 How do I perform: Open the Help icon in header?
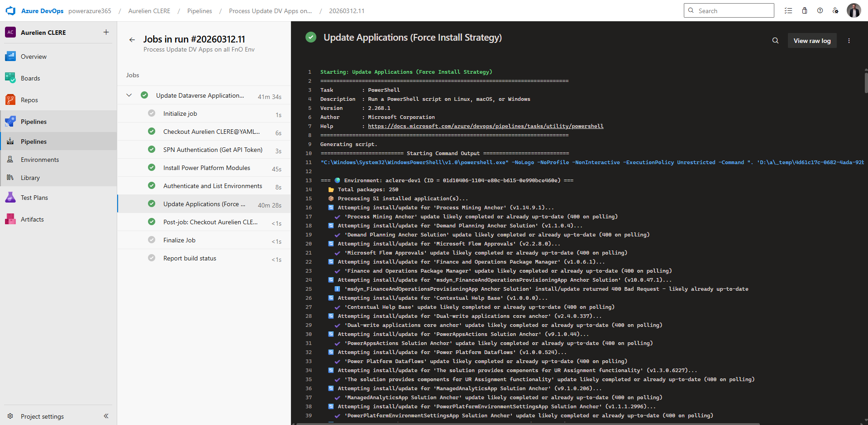(x=820, y=10)
